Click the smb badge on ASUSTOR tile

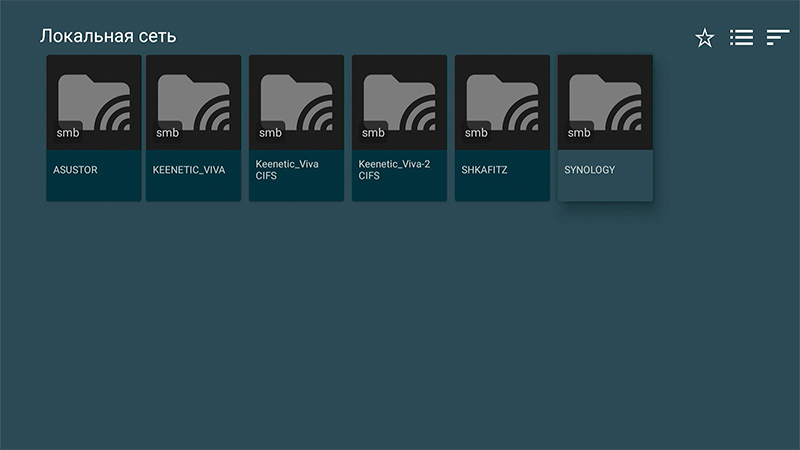pyautogui.click(x=65, y=133)
